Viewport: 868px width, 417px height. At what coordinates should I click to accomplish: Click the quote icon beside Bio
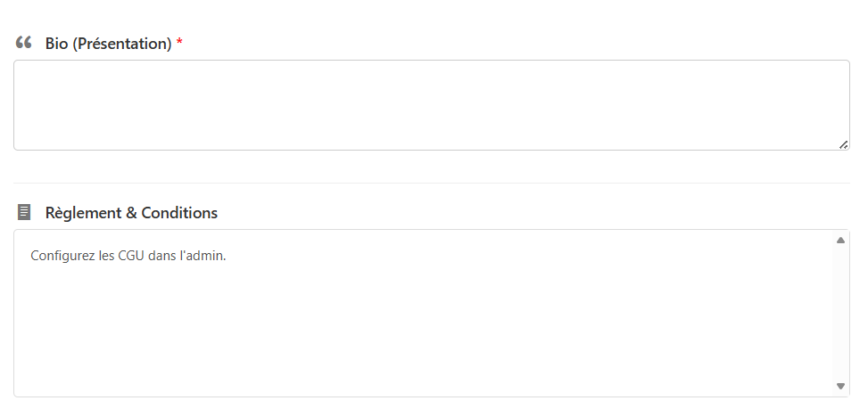(24, 43)
